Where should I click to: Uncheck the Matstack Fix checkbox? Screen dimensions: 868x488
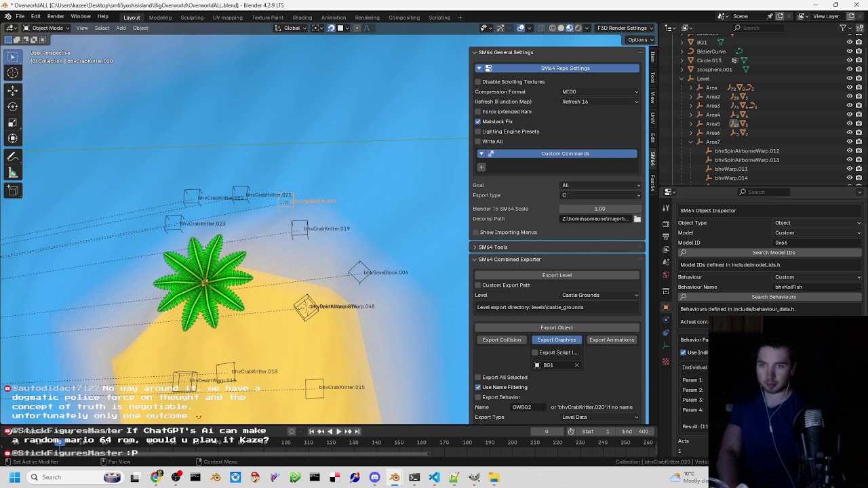pos(478,121)
